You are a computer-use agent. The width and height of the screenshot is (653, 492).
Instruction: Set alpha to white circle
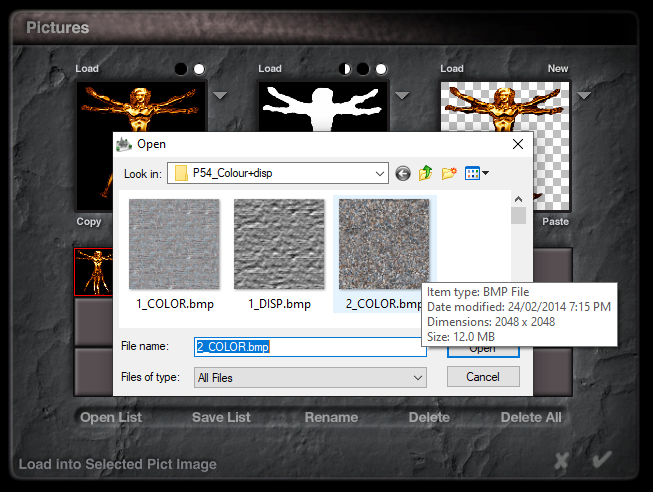pyautogui.click(x=381, y=69)
